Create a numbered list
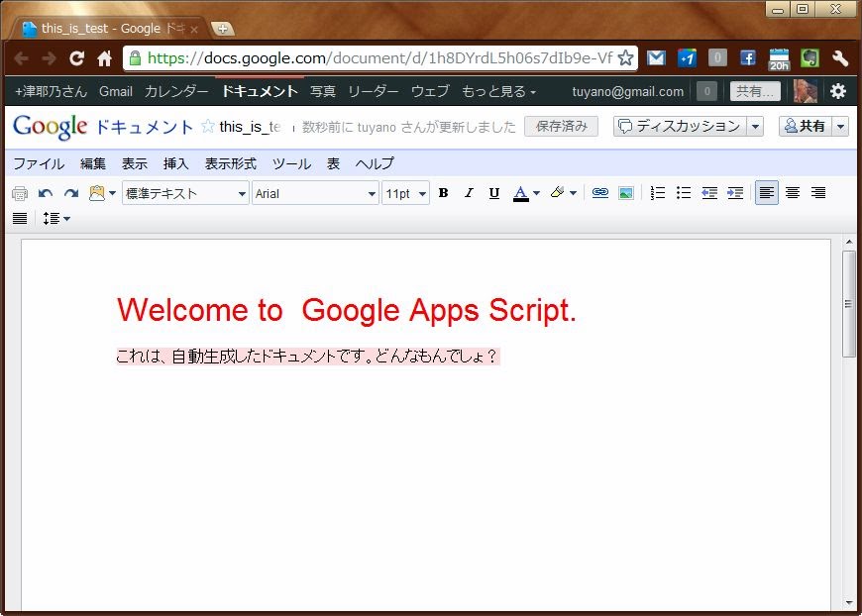 (658, 193)
